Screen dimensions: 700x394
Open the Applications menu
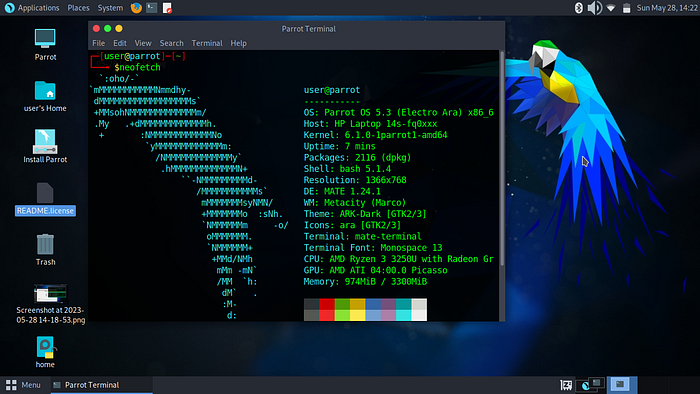[38, 8]
